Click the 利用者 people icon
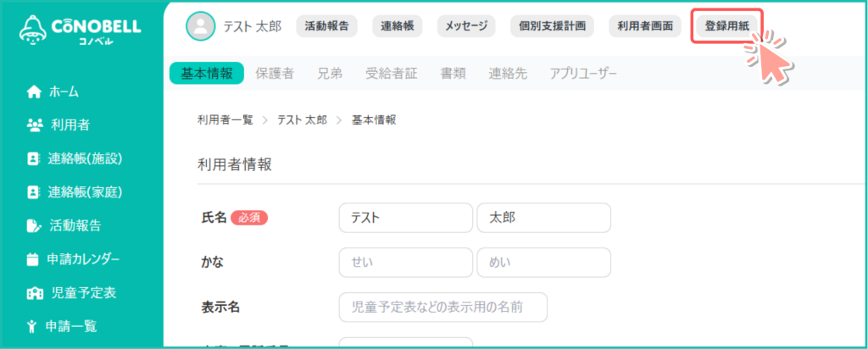 click(x=34, y=125)
